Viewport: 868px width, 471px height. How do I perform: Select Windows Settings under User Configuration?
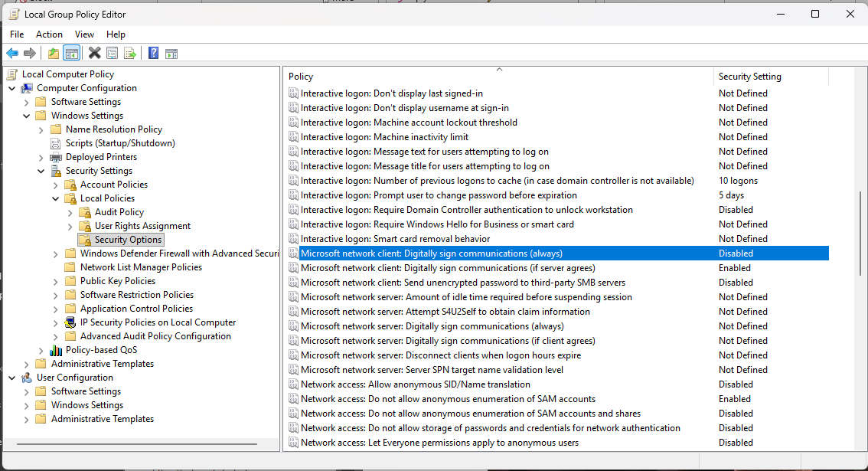(87, 405)
